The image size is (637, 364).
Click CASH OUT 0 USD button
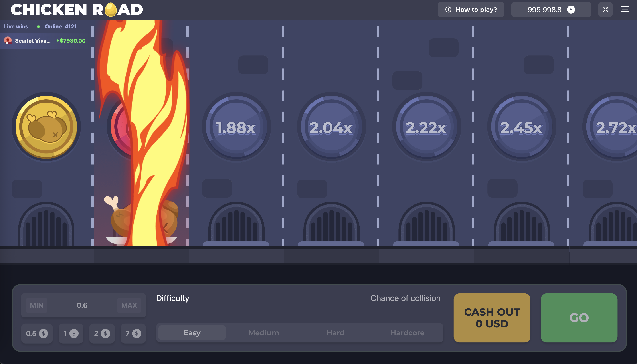click(x=492, y=318)
